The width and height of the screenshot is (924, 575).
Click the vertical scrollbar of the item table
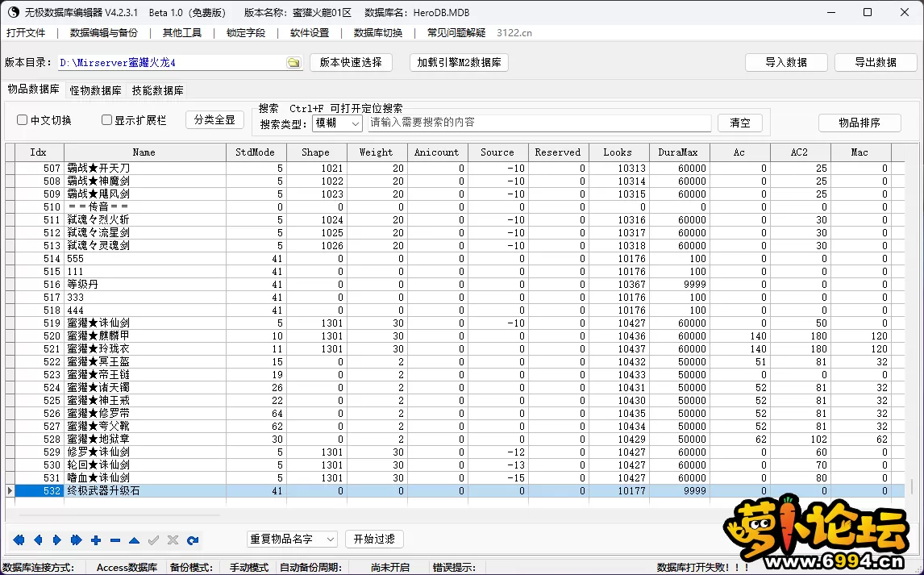pos(913,323)
